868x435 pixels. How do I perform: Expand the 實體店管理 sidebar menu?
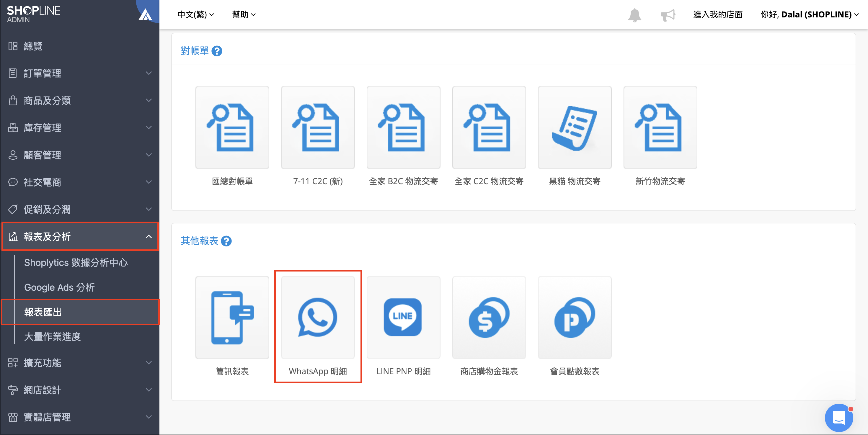click(x=80, y=417)
